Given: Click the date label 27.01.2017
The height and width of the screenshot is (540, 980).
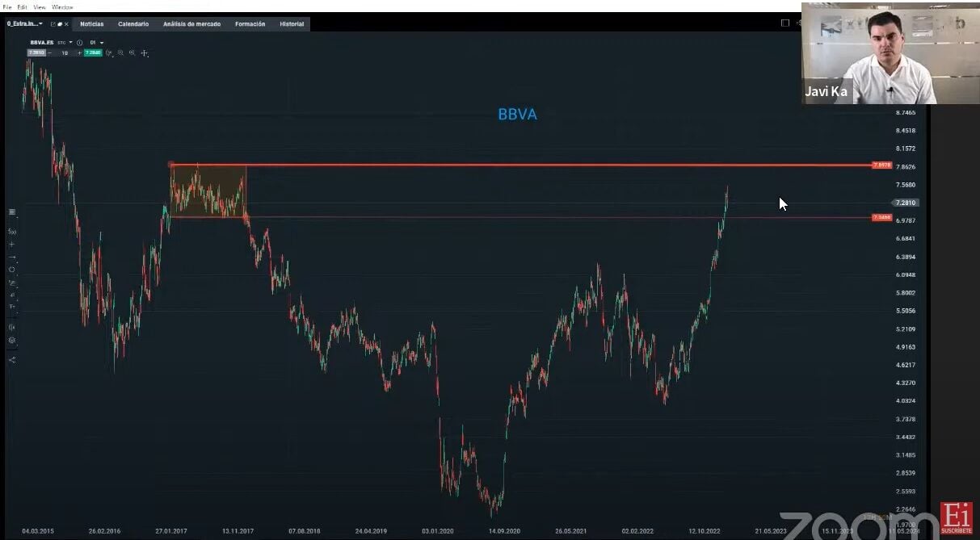Looking at the screenshot, I should click(170, 531).
